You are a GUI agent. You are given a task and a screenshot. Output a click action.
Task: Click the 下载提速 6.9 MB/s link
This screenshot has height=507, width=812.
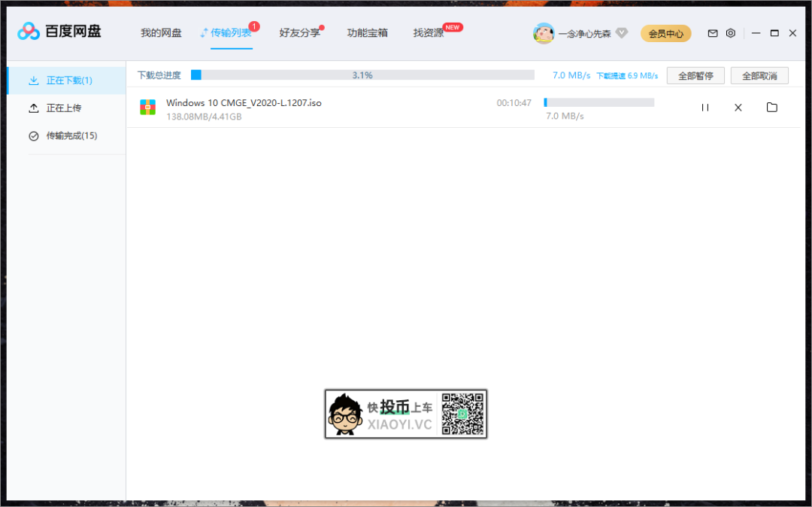pyautogui.click(x=627, y=76)
